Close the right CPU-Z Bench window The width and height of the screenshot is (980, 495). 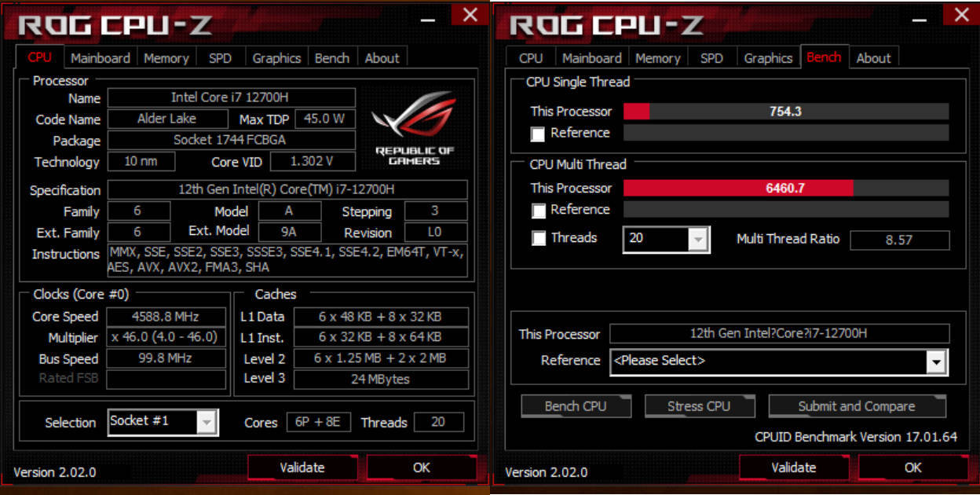click(961, 13)
